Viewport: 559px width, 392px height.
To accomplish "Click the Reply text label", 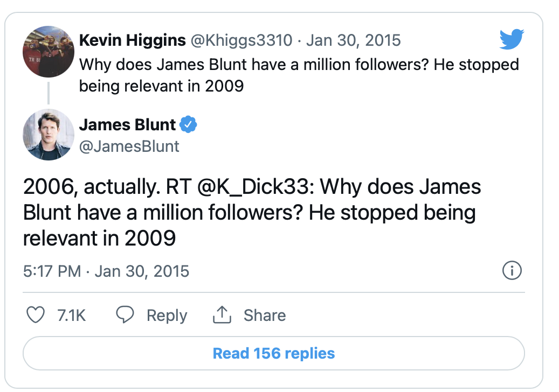I will click(167, 315).
